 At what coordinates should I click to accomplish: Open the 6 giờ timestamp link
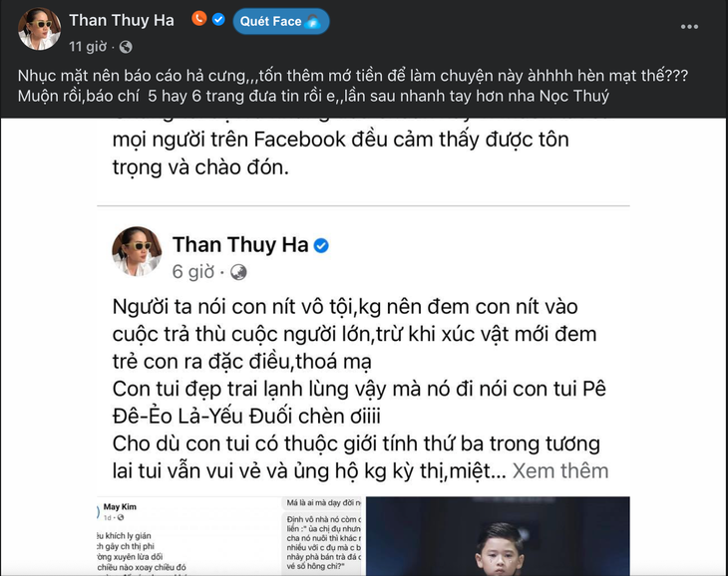[x=193, y=272]
